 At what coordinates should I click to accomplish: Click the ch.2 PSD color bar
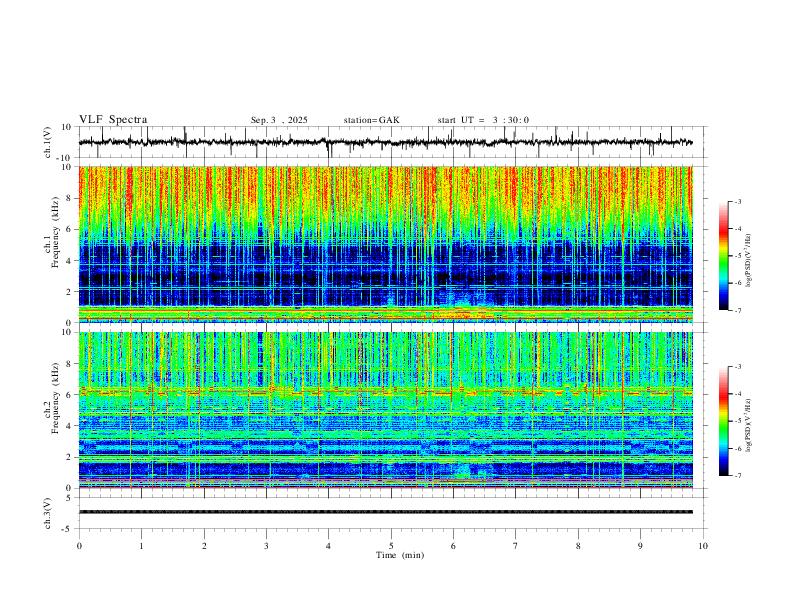[724, 421]
